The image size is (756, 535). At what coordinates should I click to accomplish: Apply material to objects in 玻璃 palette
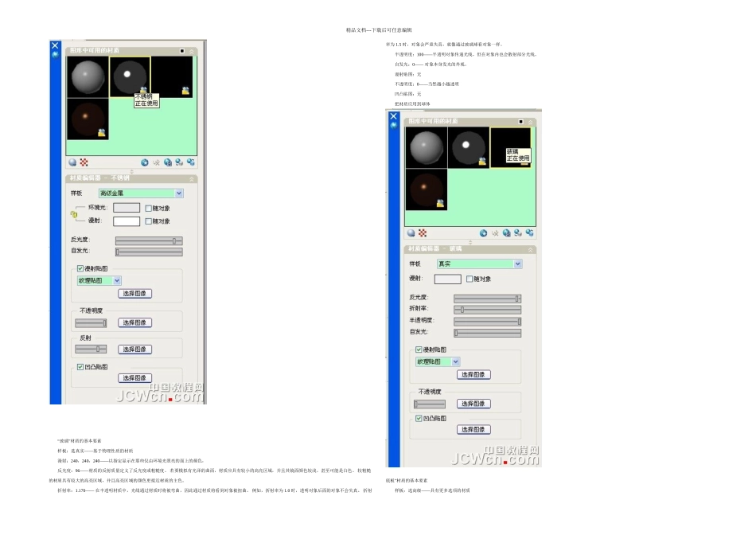click(518, 233)
